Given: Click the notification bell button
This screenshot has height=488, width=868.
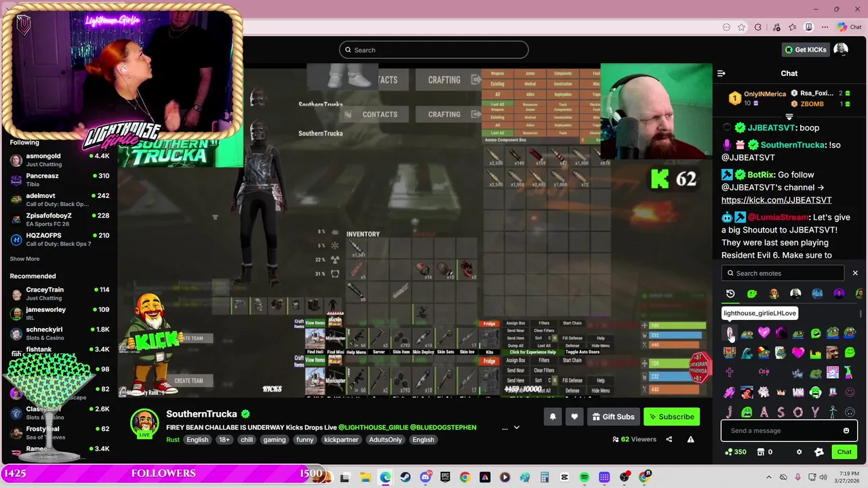Looking at the screenshot, I should [x=553, y=417].
